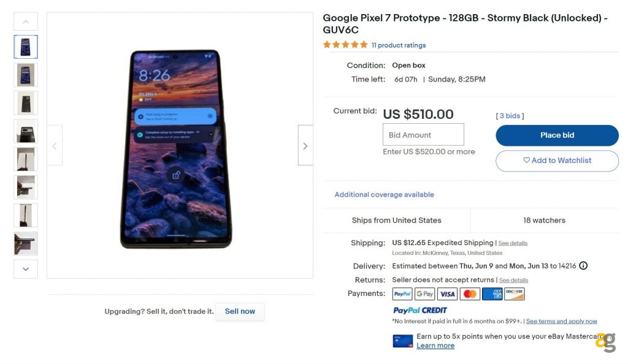Screen dimensions: 628x364
Task: Click the PayPal Credit logo
Action: (x=420, y=310)
